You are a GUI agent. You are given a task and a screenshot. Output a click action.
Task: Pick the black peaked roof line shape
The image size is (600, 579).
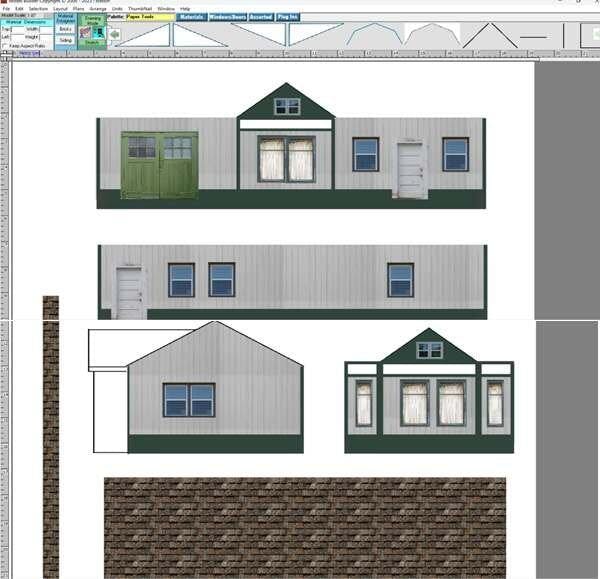coord(489,35)
